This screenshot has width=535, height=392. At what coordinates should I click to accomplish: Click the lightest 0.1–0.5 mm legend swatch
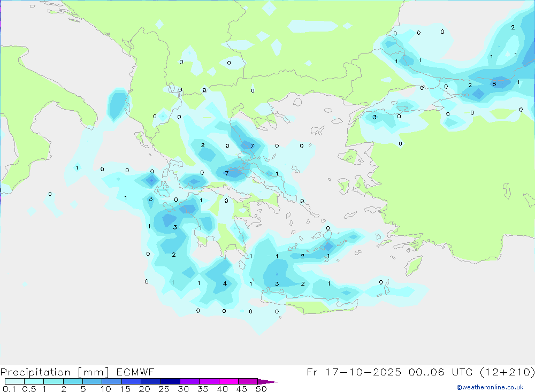[x=14, y=381]
